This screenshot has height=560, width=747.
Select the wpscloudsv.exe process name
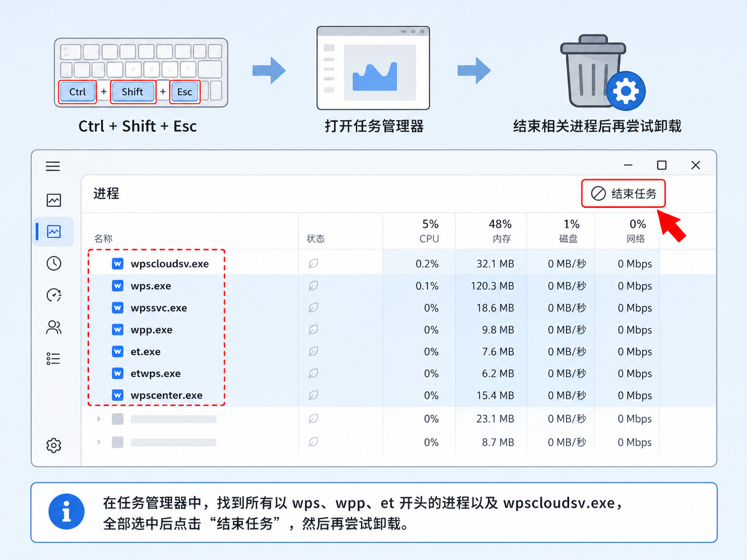click(170, 263)
